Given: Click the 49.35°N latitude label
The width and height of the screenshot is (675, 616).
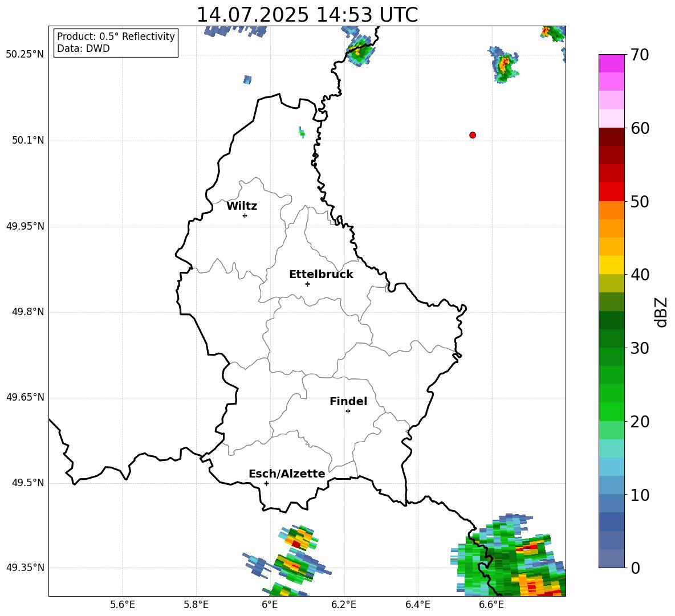Looking at the screenshot, I should (x=25, y=568).
